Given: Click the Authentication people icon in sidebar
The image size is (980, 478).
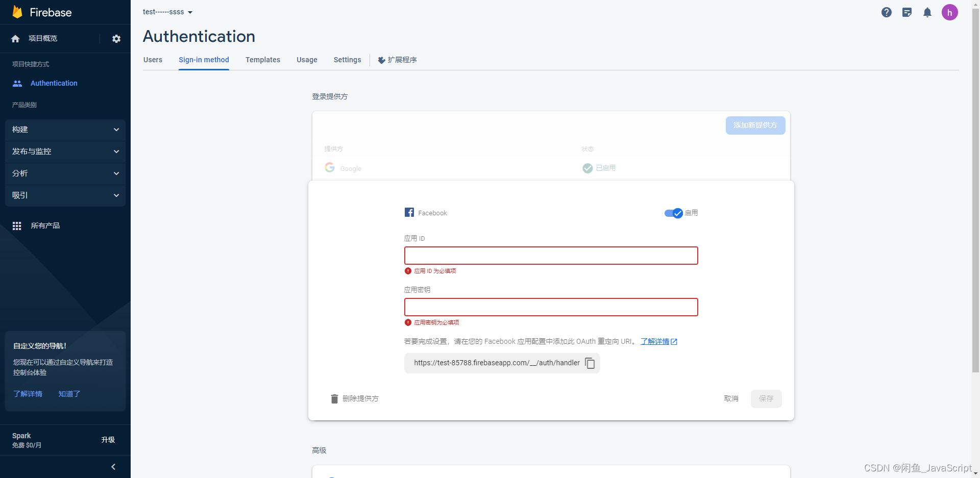Looking at the screenshot, I should click(x=17, y=83).
